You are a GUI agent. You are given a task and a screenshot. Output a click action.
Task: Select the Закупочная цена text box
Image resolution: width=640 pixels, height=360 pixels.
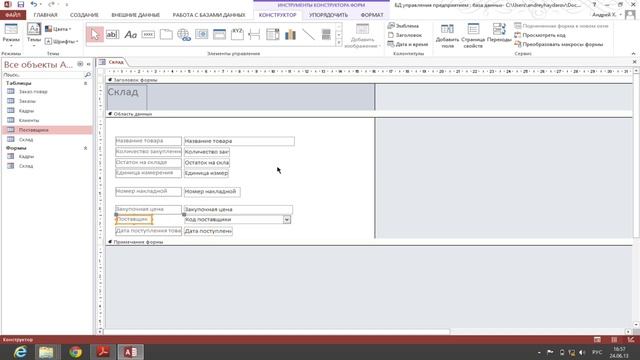[238, 209]
